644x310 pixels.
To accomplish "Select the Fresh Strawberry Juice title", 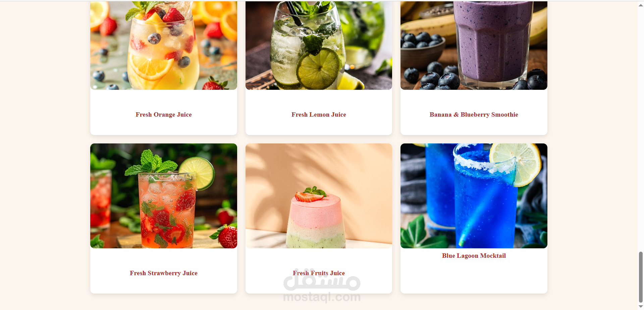I will 164,273.
